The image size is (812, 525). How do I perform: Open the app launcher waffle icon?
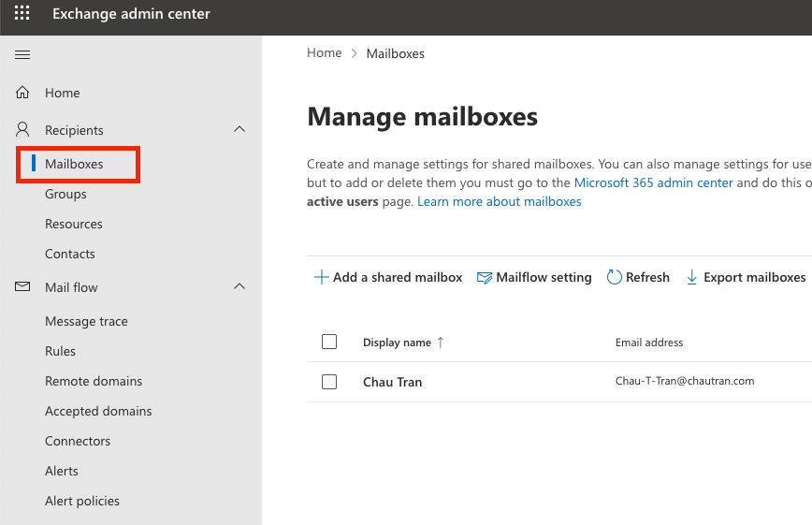click(22, 13)
